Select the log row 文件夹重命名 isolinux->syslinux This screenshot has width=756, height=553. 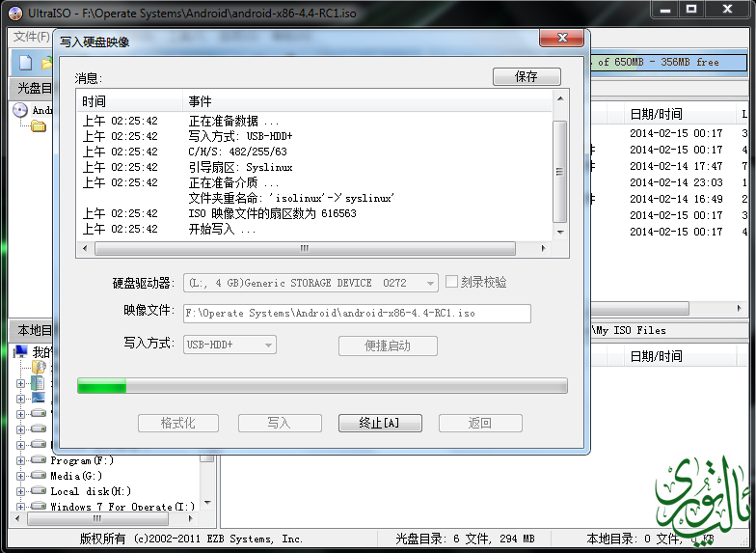[314, 198]
